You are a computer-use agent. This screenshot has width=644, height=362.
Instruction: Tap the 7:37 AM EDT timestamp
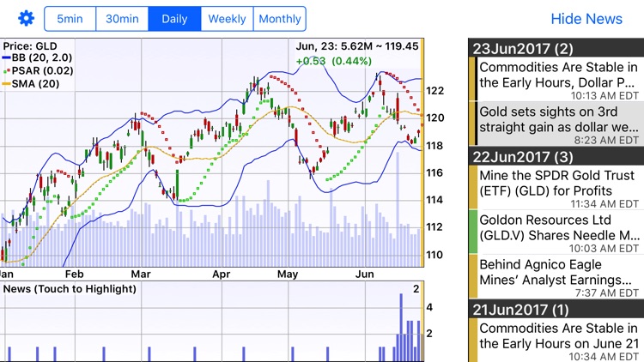click(x=607, y=293)
